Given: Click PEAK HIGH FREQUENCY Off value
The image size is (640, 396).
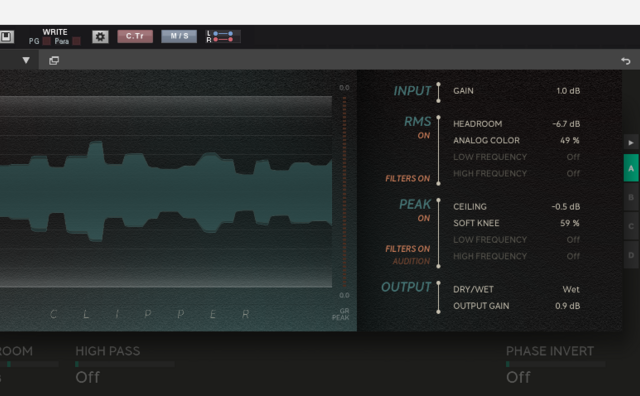Looking at the screenshot, I should tap(573, 256).
